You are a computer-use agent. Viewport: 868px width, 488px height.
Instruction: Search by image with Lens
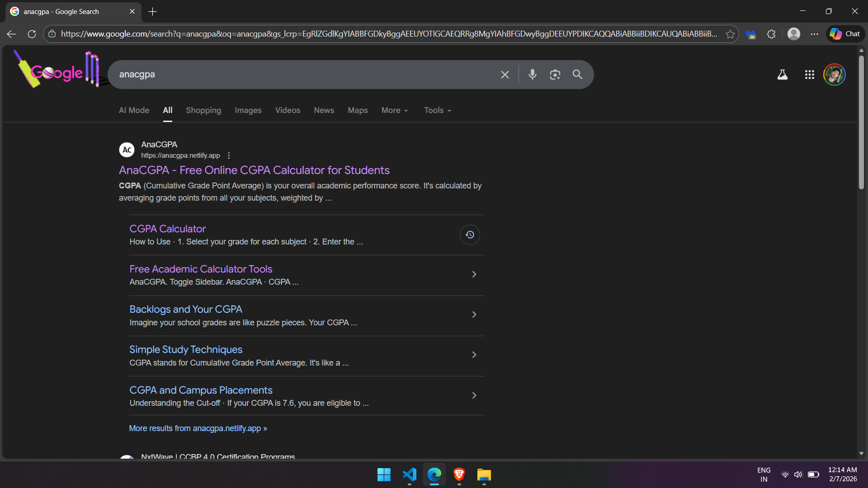tap(555, 75)
